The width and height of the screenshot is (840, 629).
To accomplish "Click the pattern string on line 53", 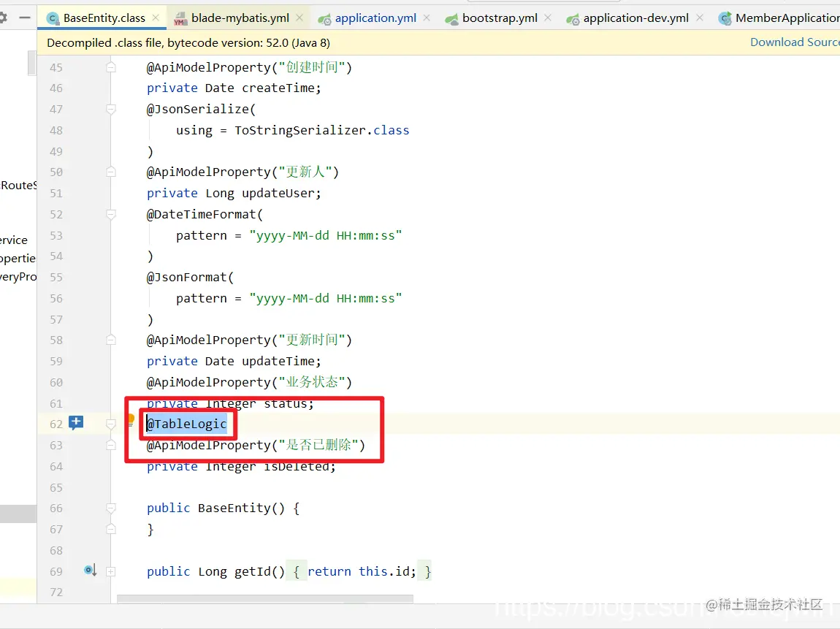I will 325,236.
